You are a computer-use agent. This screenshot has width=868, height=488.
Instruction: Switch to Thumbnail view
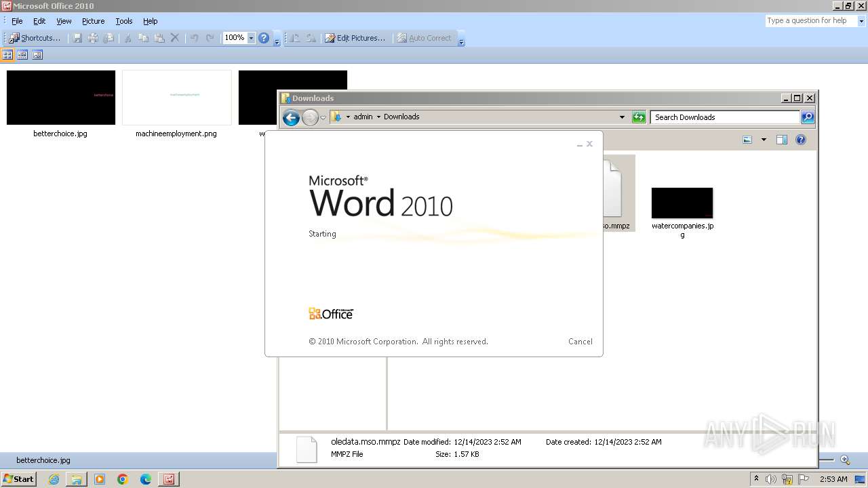point(8,55)
